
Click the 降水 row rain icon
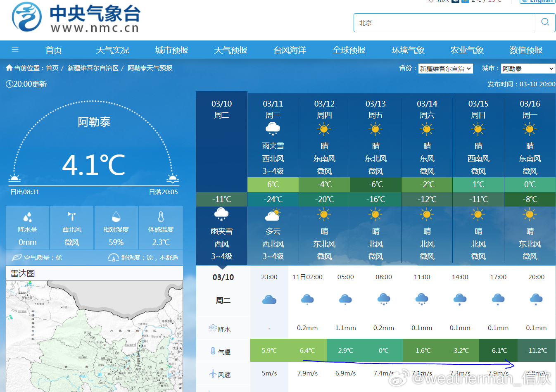[x=213, y=328]
